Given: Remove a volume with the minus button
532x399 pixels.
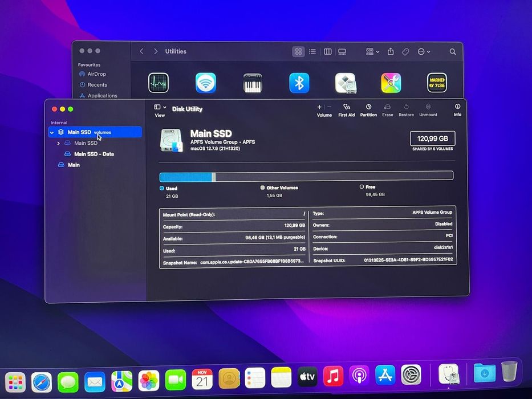Looking at the screenshot, I should (329, 107).
